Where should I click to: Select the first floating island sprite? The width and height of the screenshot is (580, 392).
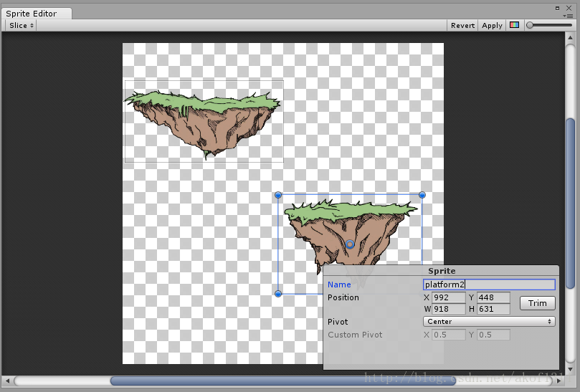point(203,122)
